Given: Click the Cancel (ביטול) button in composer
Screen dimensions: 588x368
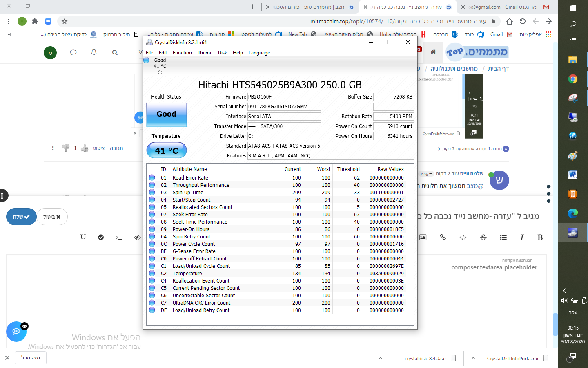Looking at the screenshot, I should (52, 217).
